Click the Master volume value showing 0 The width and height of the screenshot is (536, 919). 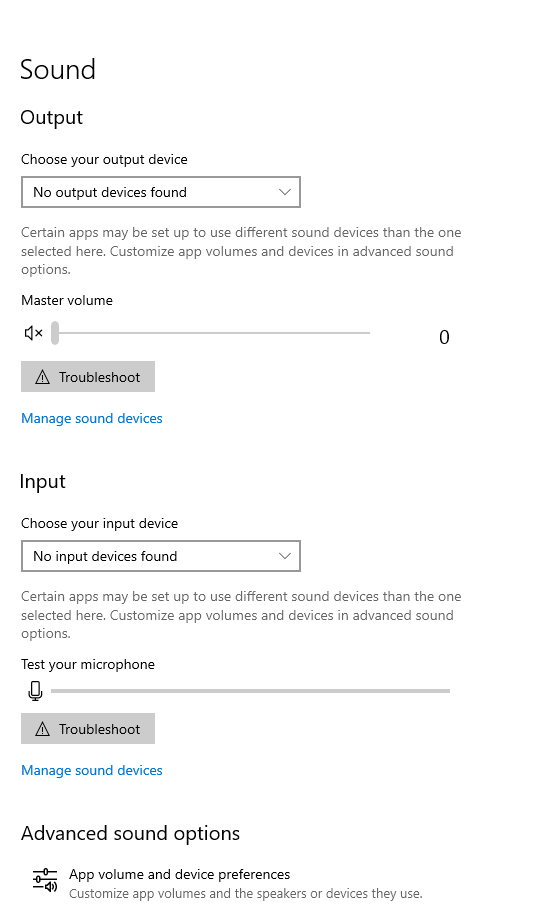pyautogui.click(x=444, y=337)
